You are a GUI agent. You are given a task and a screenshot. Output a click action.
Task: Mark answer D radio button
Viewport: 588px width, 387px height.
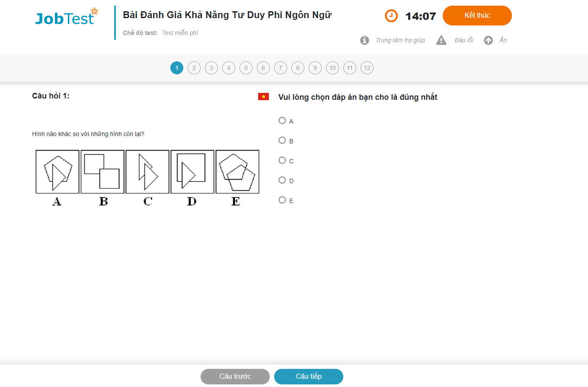282,180
